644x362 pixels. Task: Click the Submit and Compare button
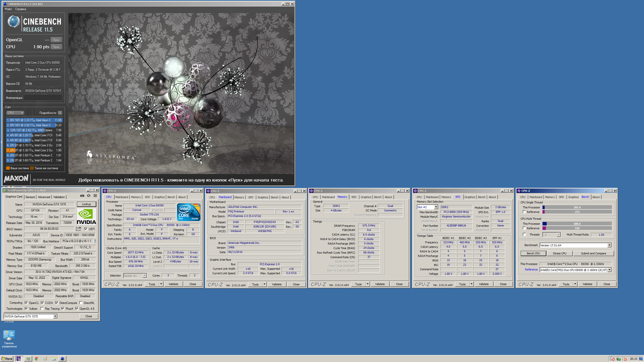click(593, 253)
